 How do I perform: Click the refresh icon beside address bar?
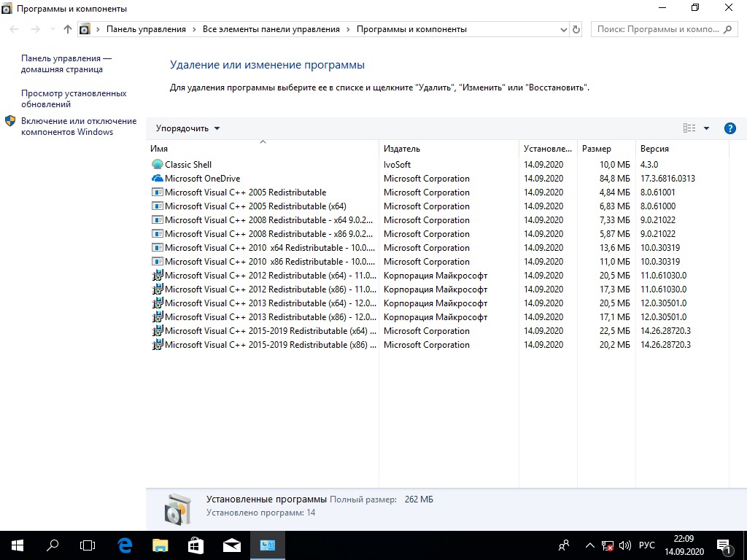pyautogui.click(x=576, y=29)
